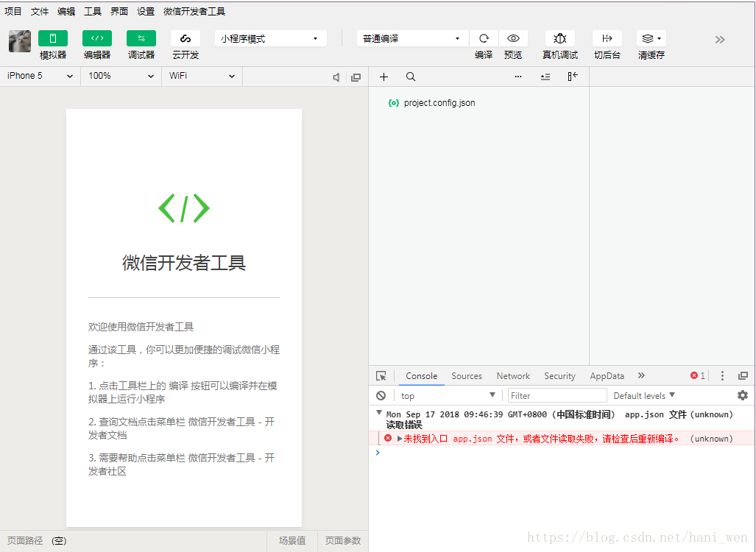Image resolution: width=756 pixels, height=552 pixels.
Task: Switch to the Network tab
Action: [x=513, y=376]
